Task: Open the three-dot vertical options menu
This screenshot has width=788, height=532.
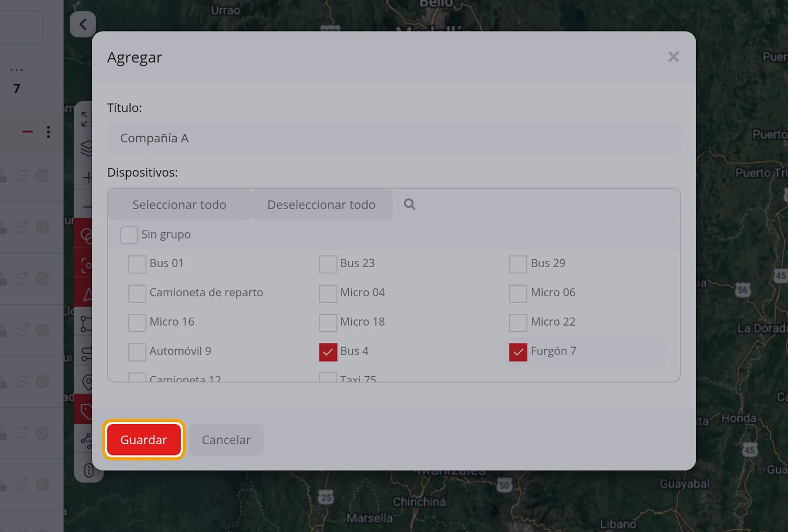Action: [x=48, y=132]
